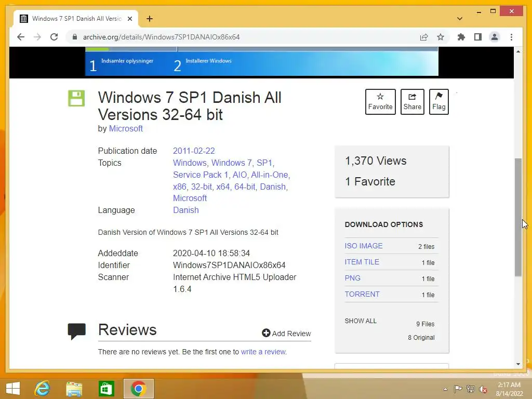Open the x86 topic link

[x=179, y=187]
